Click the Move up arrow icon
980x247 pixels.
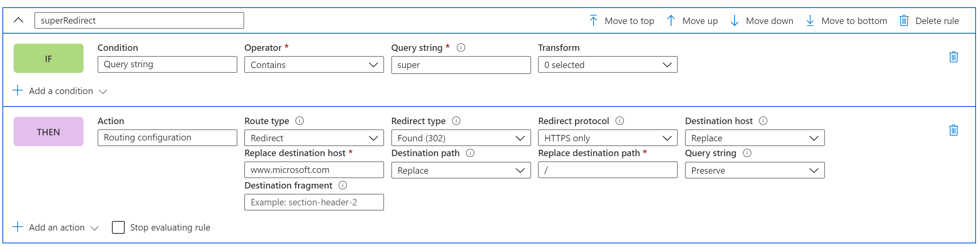point(671,20)
